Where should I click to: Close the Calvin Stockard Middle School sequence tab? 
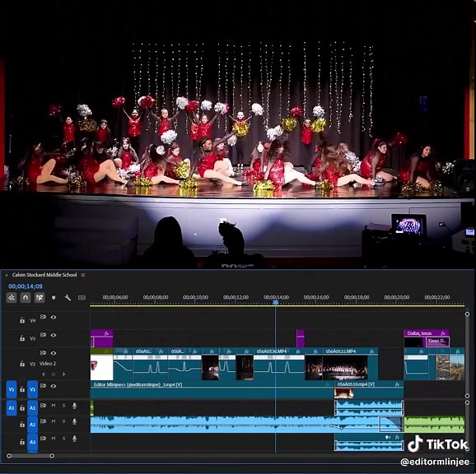tap(7, 276)
